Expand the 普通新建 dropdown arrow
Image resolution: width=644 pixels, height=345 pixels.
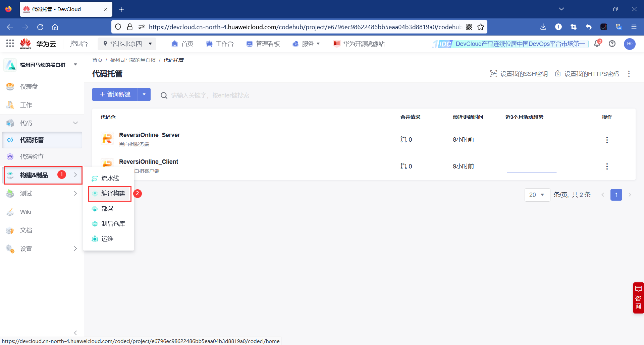click(x=144, y=94)
